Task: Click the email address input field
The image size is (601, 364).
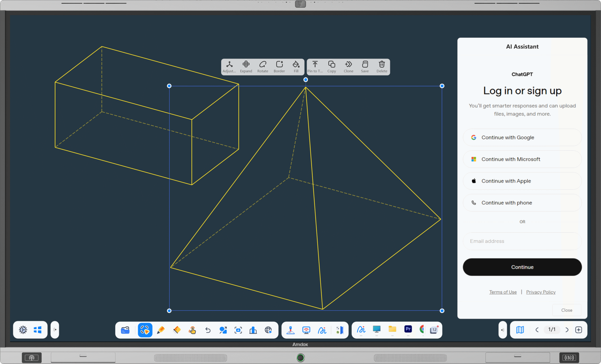Action: pos(522,241)
